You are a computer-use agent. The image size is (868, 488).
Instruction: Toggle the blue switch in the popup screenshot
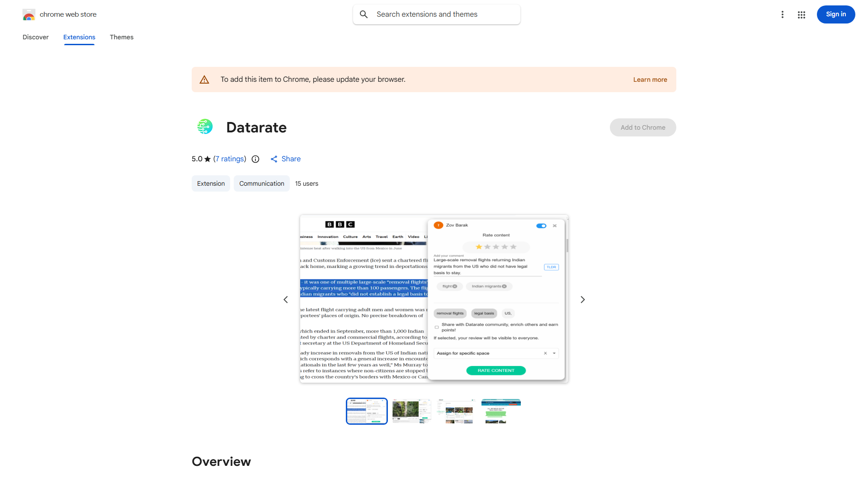[x=541, y=225]
